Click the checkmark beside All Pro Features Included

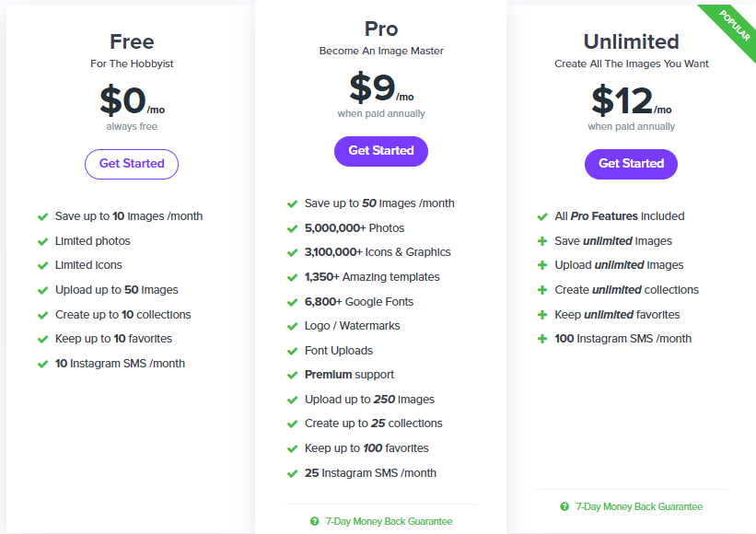(542, 216)
